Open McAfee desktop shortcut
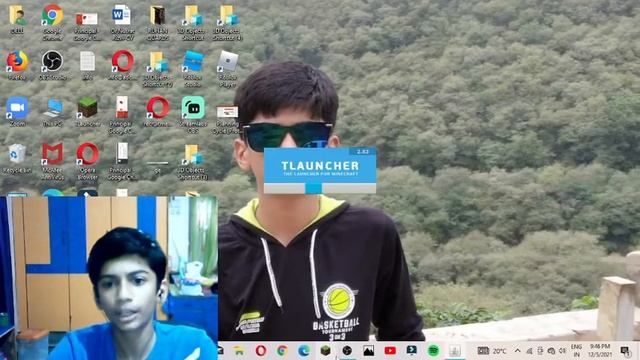The image size is (640, 360). 52,161
